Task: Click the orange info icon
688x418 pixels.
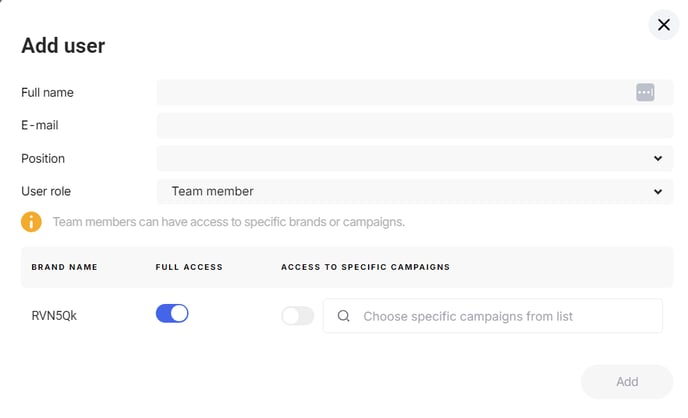Action: click(x=31, y=222)
